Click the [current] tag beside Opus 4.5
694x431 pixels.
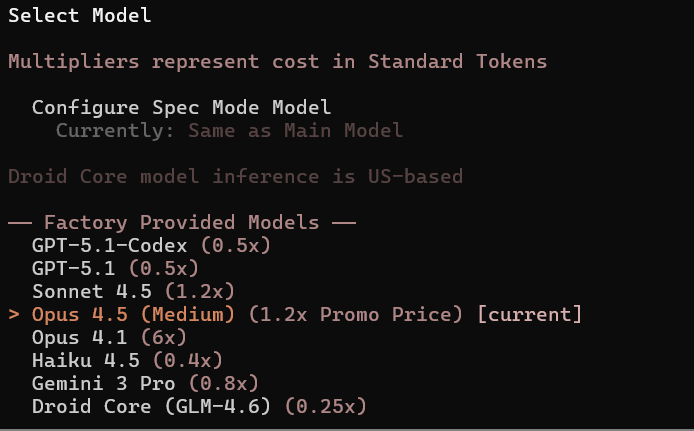[529, 314]
